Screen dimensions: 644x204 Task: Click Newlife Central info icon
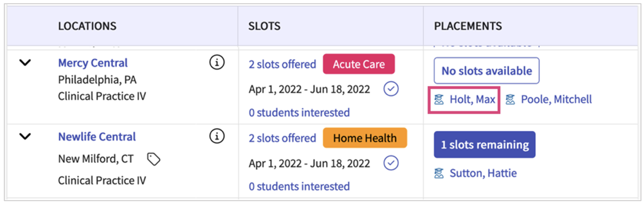pyautogui.click(x=217, y=136)
